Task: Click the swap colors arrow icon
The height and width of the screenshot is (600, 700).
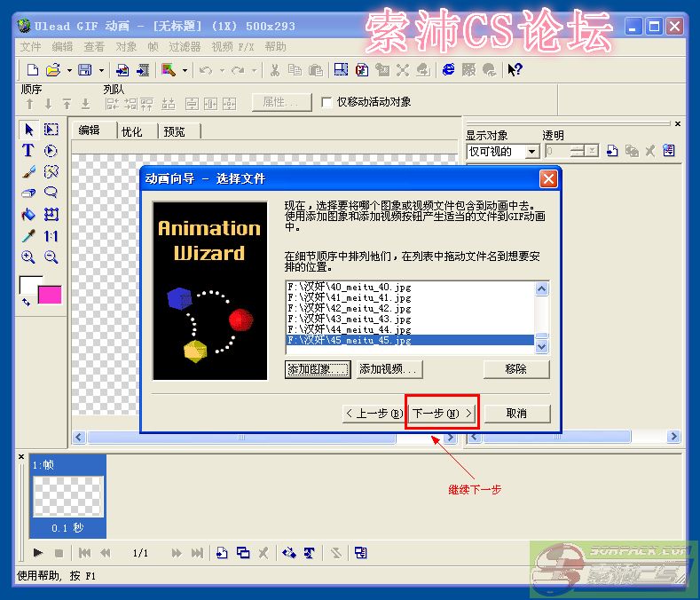Action: pos(26,303)
